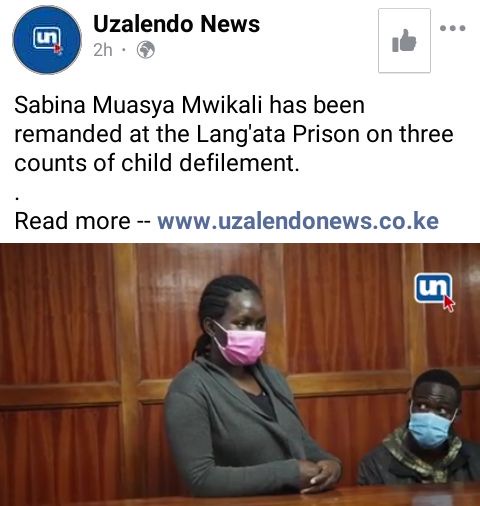480x506 pixels.
Task: Click the thumbs-up like page button
Action: [x=404, y=41]
